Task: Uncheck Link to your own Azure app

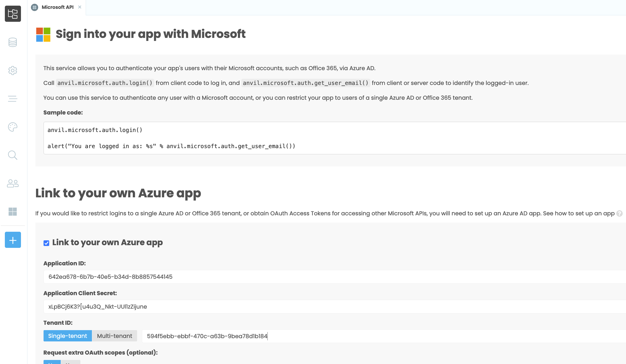Action: pyautogui.click(x=46, y=243)
